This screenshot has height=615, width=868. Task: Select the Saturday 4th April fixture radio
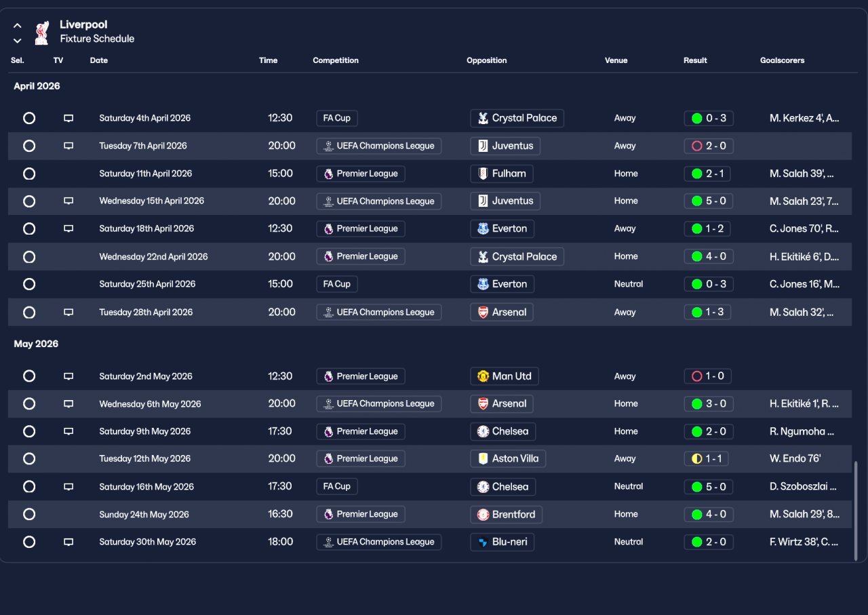tap(29, 118)
